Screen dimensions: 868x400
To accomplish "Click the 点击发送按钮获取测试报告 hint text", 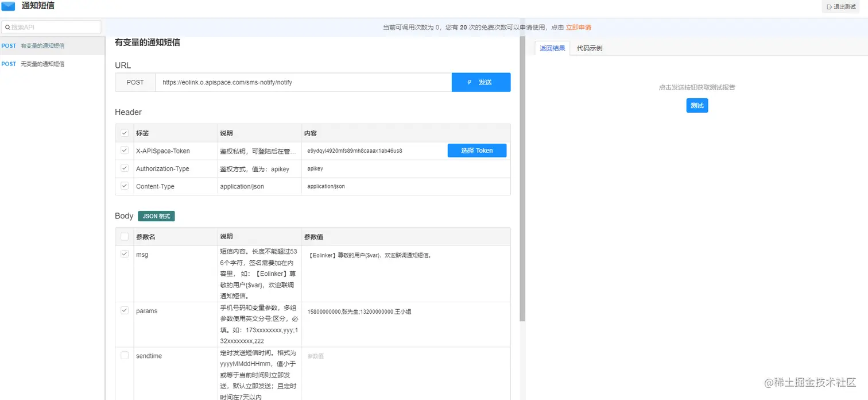I will 697,87.
